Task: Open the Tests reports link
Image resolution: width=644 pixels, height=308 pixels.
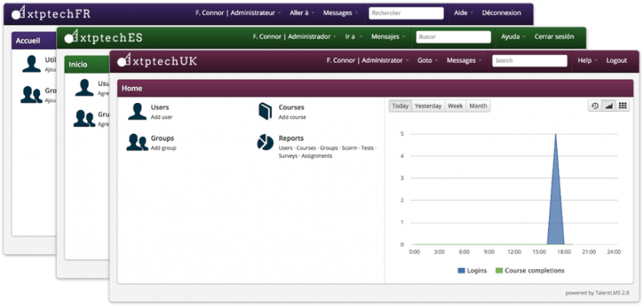Action: tap(367, 148)
